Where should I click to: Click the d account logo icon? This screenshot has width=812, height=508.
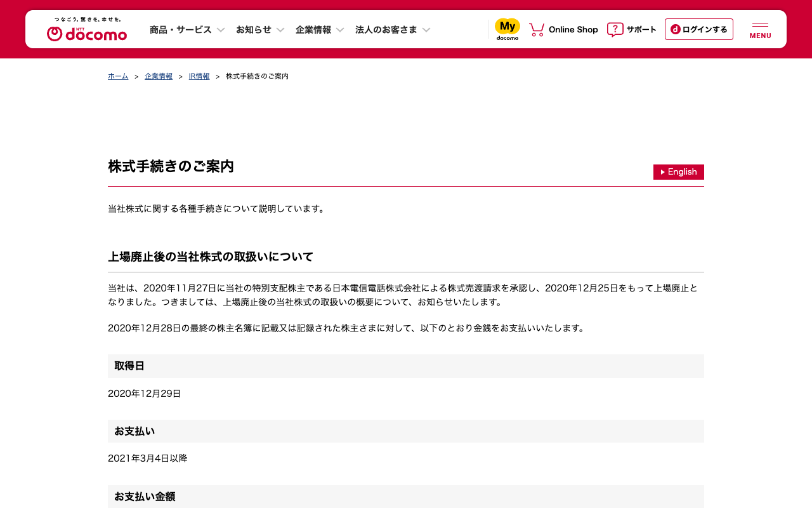point(676,29)
